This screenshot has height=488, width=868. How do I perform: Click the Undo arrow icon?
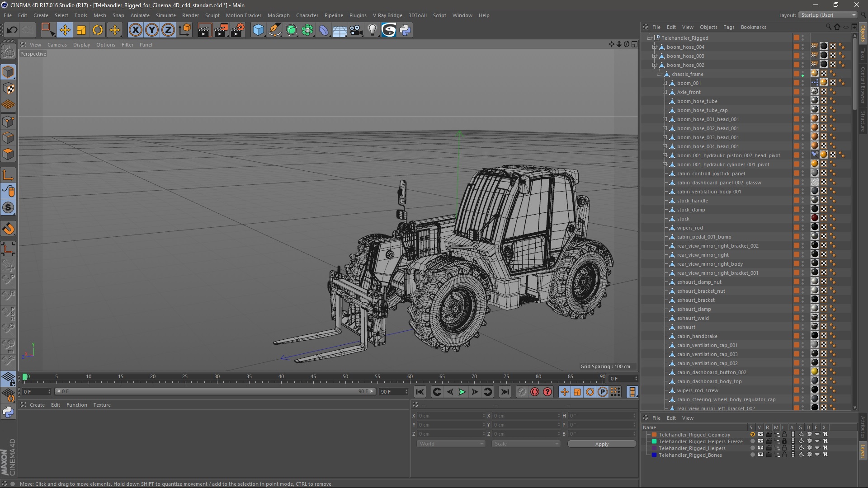(x=12, y=30)
